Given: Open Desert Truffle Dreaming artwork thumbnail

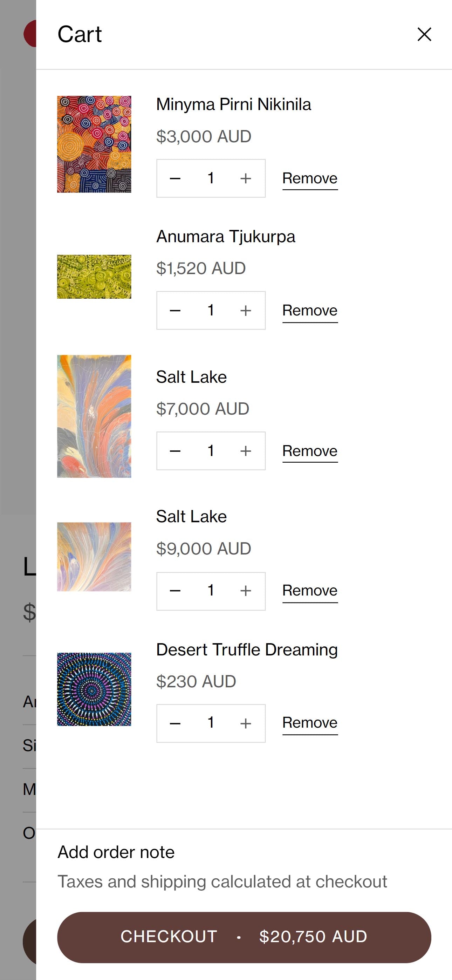Looking at the screenshot, I should pos(94,689).
